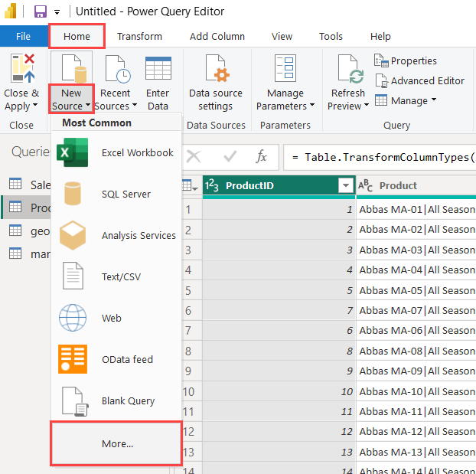Expand the Close & Apply dropdown arrow
Viewport: 476px width, 474px height.
(35, 105)
